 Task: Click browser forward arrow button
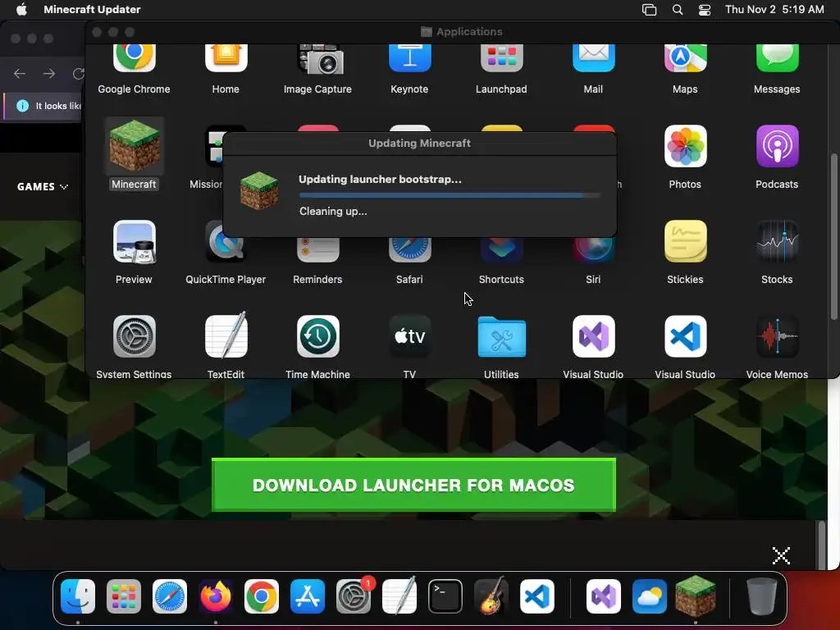coord(49,73)
